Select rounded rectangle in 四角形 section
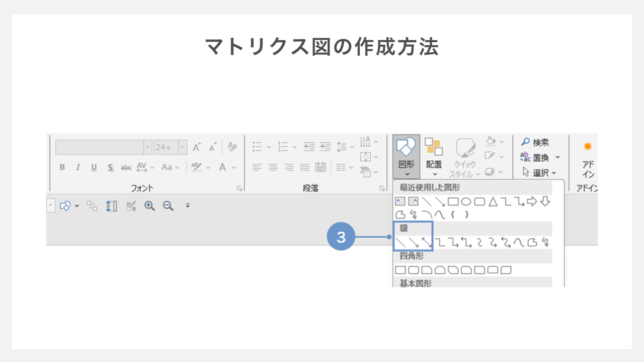 pos(414,270)
